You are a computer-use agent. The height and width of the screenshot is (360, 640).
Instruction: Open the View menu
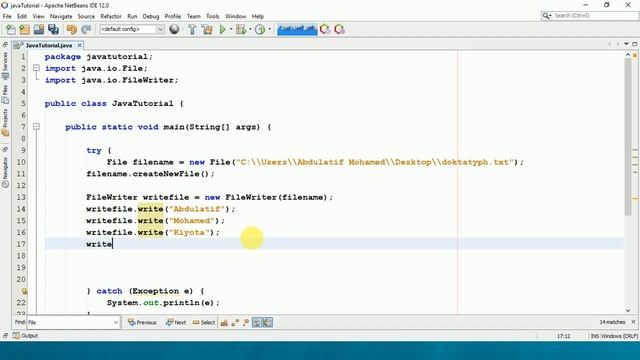click(x=38, y=16)
